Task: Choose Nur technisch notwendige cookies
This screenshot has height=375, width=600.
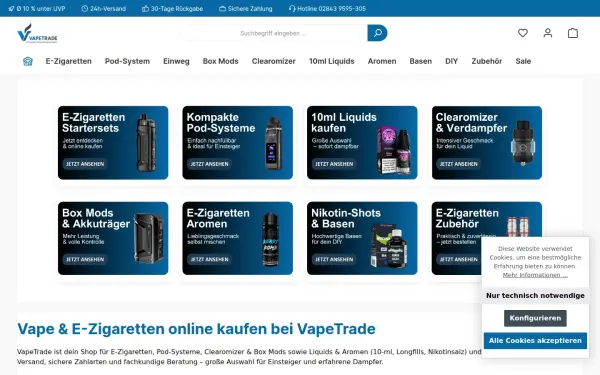Action: click(535, 295)
